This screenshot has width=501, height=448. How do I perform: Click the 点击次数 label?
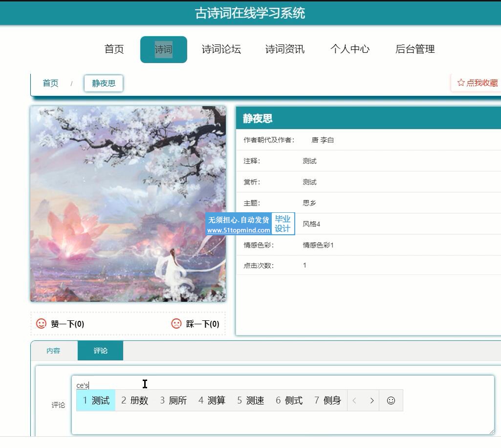click(259, 266)
